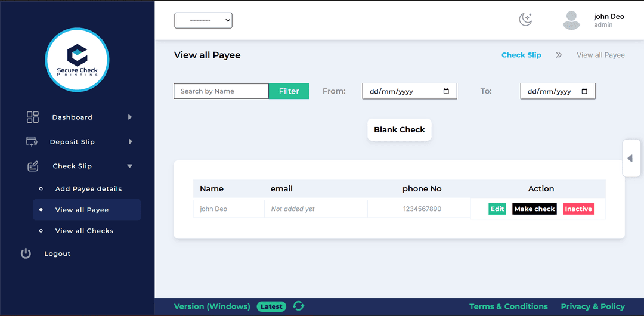Click john Deo name cell in table
The width and height of the screenshot is (644, 316).
(229, 209)
